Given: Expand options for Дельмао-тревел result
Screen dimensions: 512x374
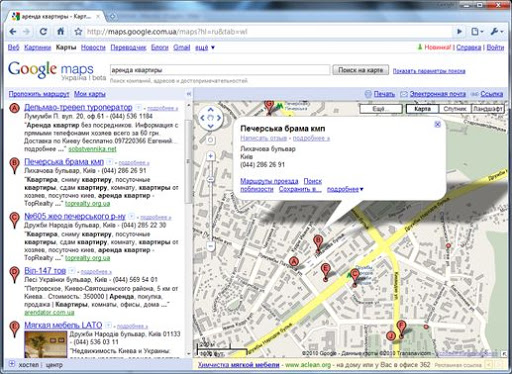Looking at the screenshot, I should (x=138, y=108).
